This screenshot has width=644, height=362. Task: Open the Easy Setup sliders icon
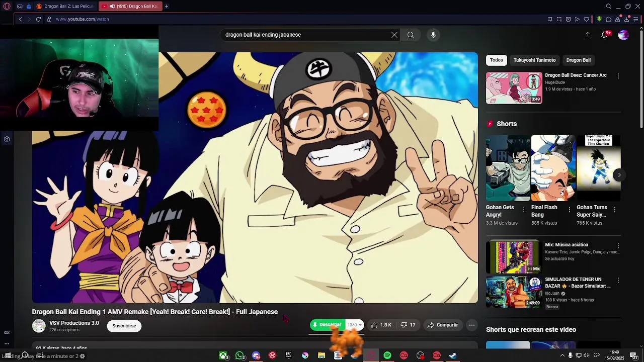click(636, 19)
